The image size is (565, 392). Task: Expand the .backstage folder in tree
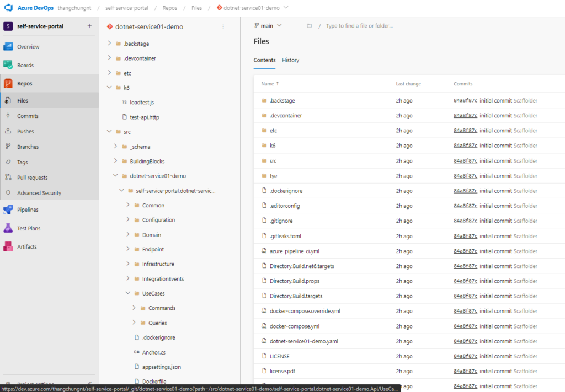[109, 44]
